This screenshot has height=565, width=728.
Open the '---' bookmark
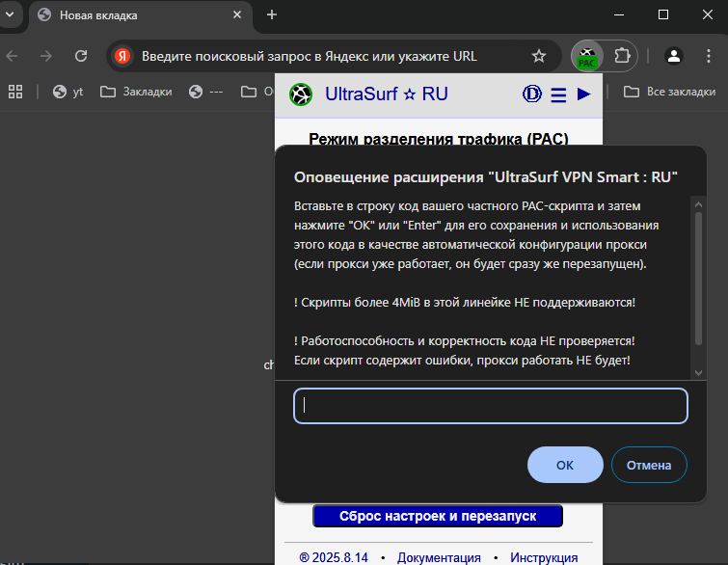(x=205, y=92)
